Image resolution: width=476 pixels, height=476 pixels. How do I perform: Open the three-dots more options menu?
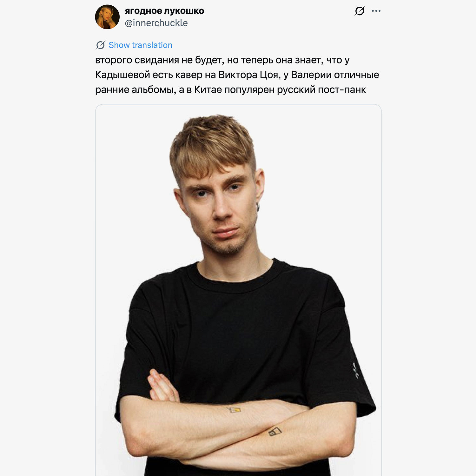click(376, 11)
